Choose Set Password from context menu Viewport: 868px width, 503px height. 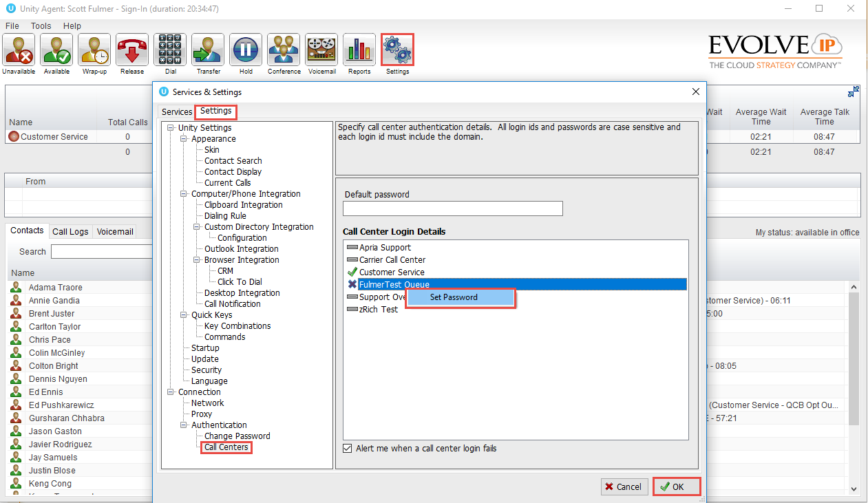point(454,297)
